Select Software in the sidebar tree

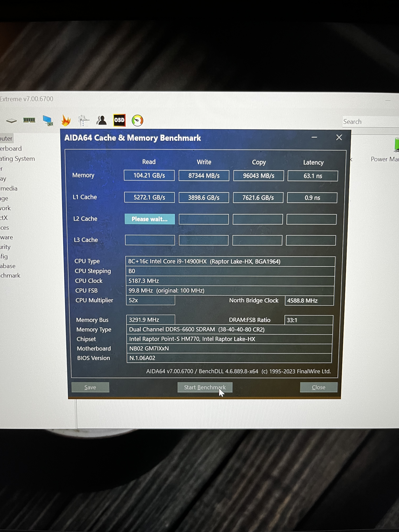click(6, 237)
